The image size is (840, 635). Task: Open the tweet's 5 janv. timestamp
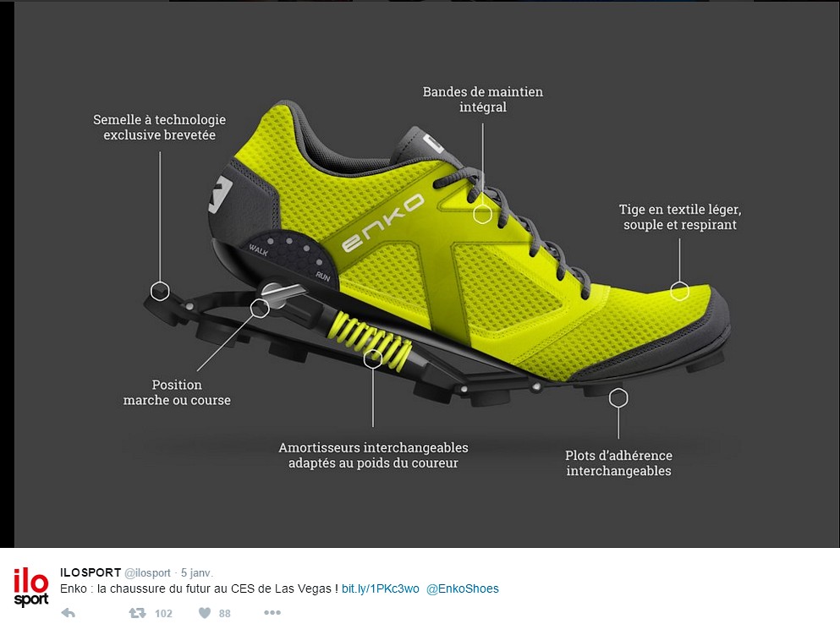[x=196, y=572]
